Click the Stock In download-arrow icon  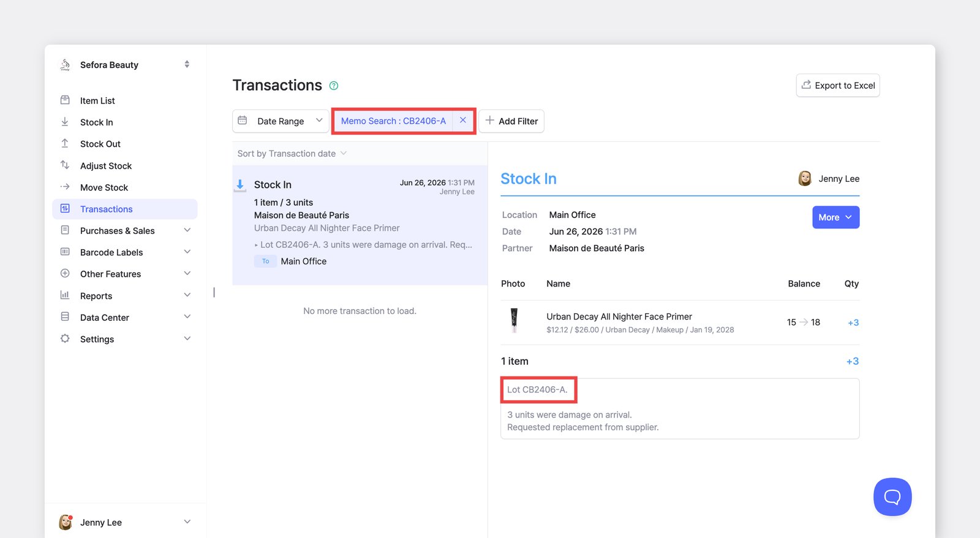pyautogui.click(x=65, y=122)
